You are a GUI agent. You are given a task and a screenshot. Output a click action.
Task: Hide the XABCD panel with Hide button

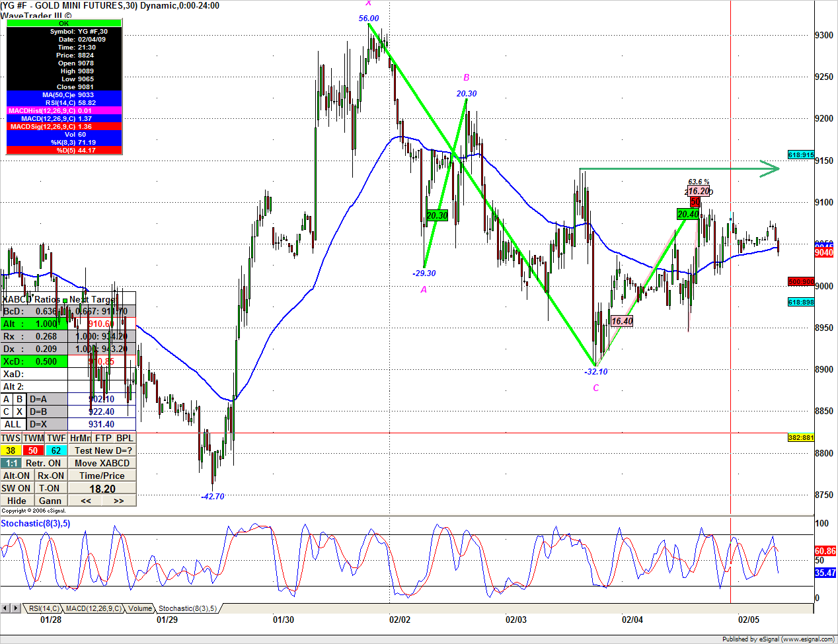point(17,501)
